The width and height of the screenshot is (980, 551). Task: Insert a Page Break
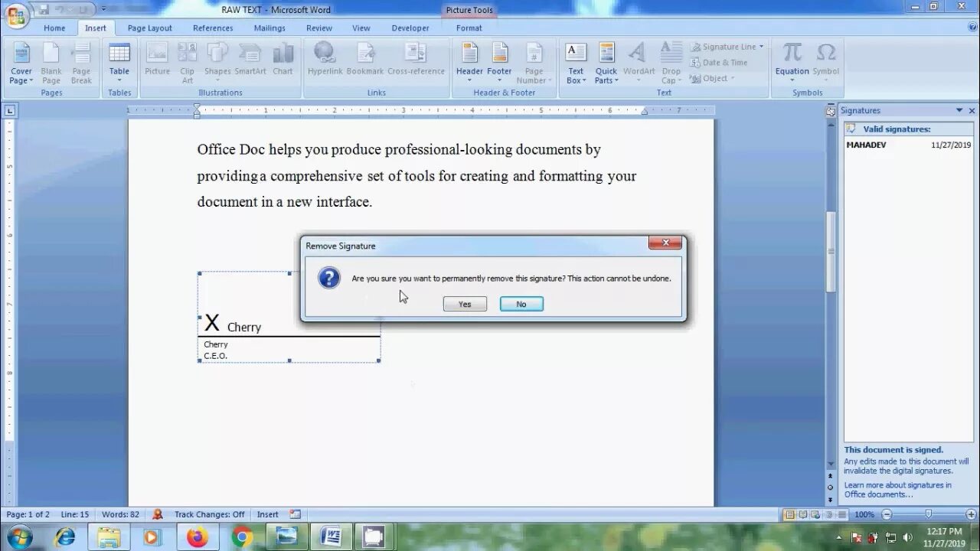pyautogui.click(x=81, y=64)
